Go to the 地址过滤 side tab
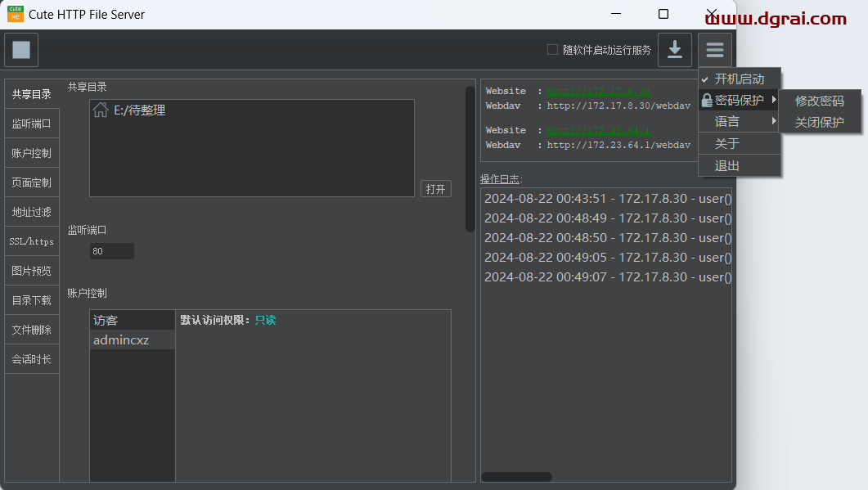The width and height of the screenshot is (868, 490). (x=32, y=212)
